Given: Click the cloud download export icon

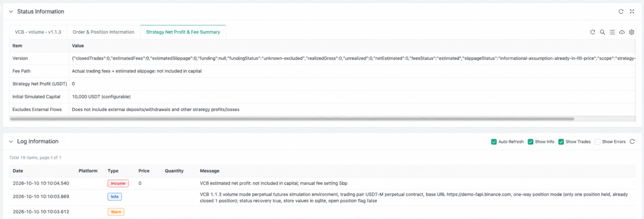Looking at the screenshot, I should [622, 32].
